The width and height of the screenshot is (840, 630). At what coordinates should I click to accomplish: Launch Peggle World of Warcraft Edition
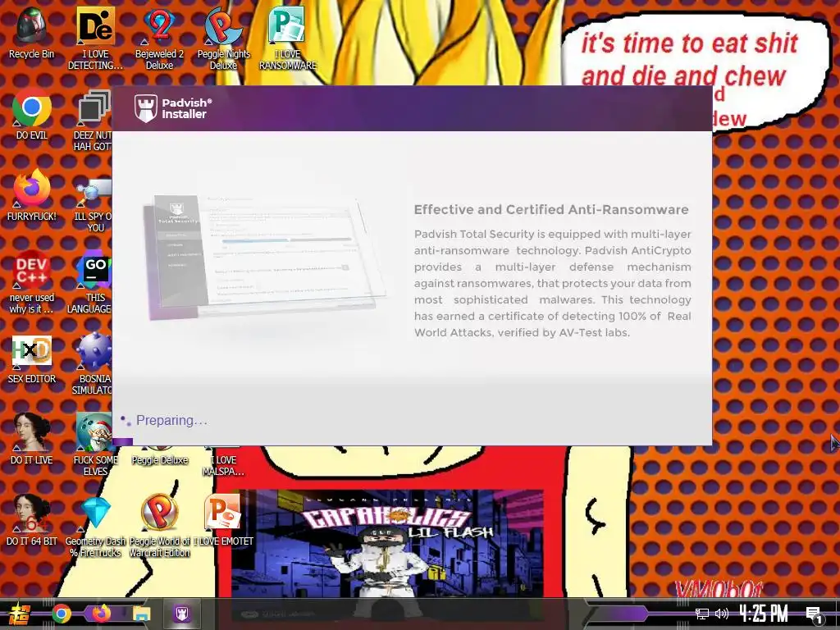point(159,526)
